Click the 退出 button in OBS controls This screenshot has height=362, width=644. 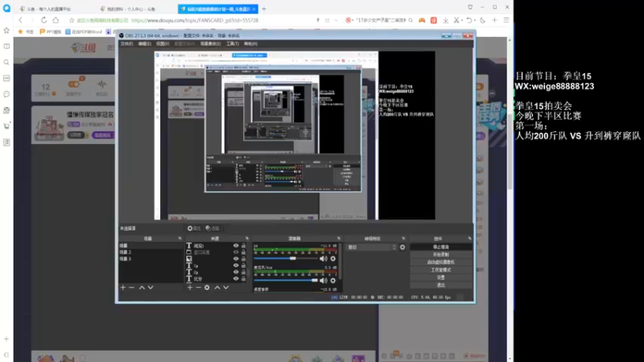[440, 285]
